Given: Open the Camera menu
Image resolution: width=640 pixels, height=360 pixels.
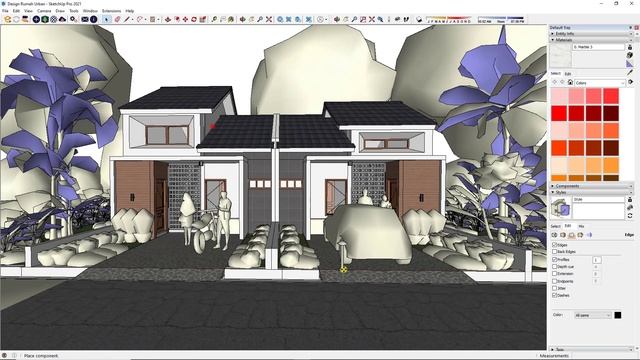Looking at the screenshot, I should pos(44,11).
